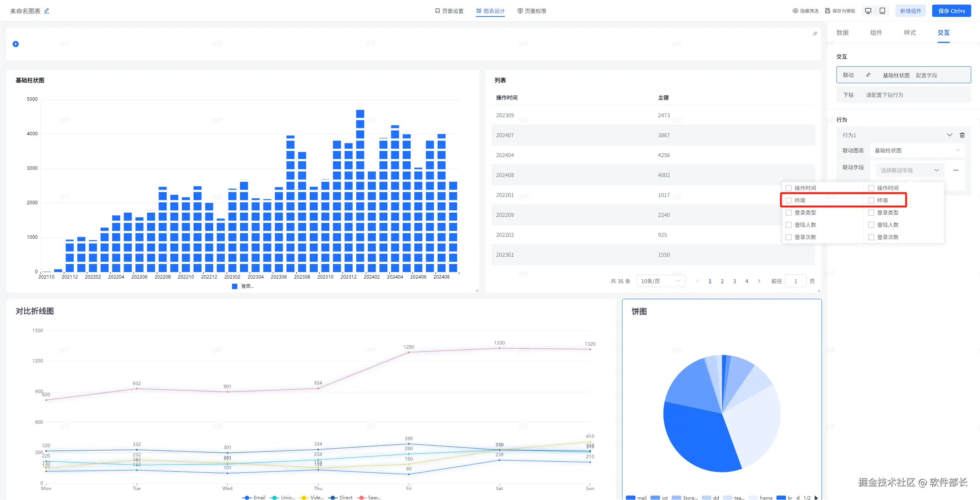
Task: Click the minus icon beside 联动字段
Action: pos(956,170)
